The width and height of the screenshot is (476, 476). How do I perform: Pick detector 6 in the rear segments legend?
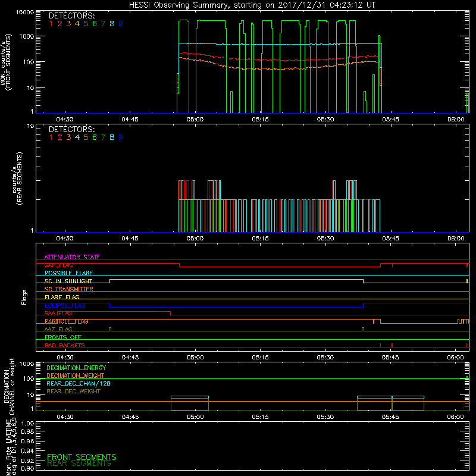tap(95, 137)
